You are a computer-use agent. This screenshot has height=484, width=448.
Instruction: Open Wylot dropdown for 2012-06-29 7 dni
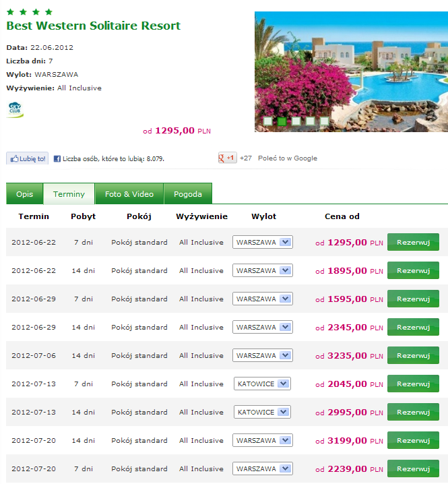(263, 299)
